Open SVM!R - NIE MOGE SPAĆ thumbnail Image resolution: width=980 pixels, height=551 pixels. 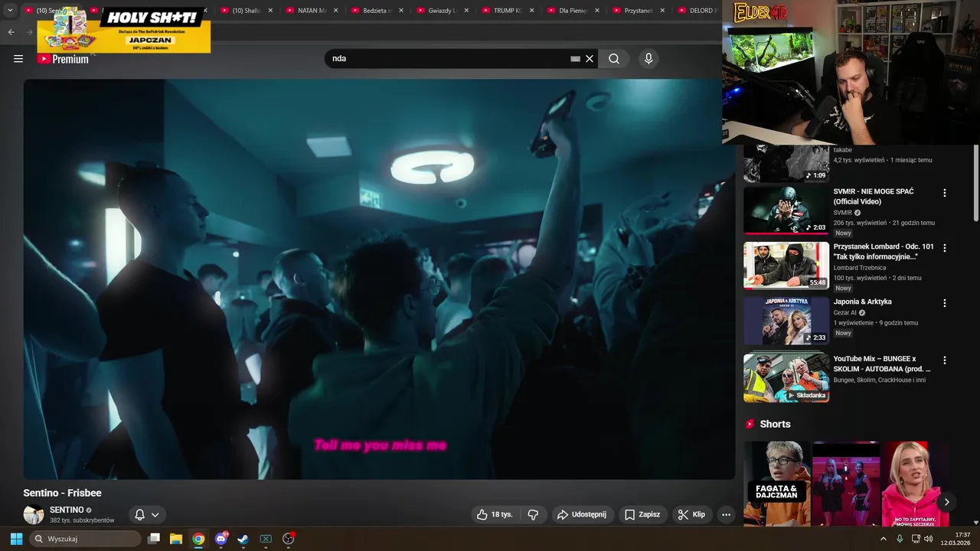coord(786,210)
